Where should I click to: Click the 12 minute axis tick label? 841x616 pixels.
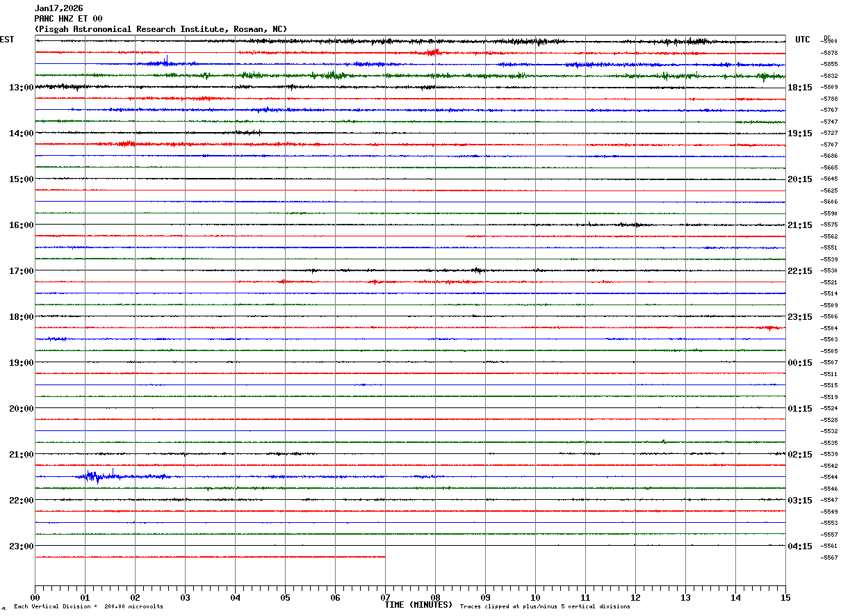635,598
